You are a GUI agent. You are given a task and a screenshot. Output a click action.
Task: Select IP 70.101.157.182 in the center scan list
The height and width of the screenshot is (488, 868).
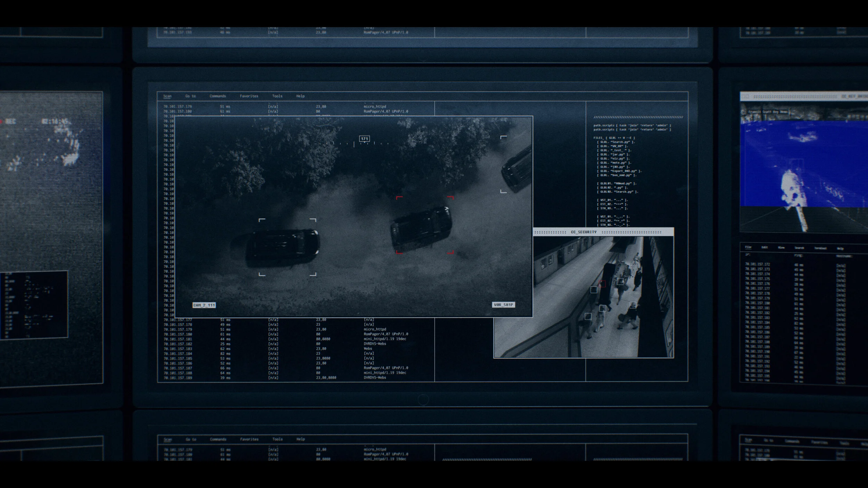(177, 344)
